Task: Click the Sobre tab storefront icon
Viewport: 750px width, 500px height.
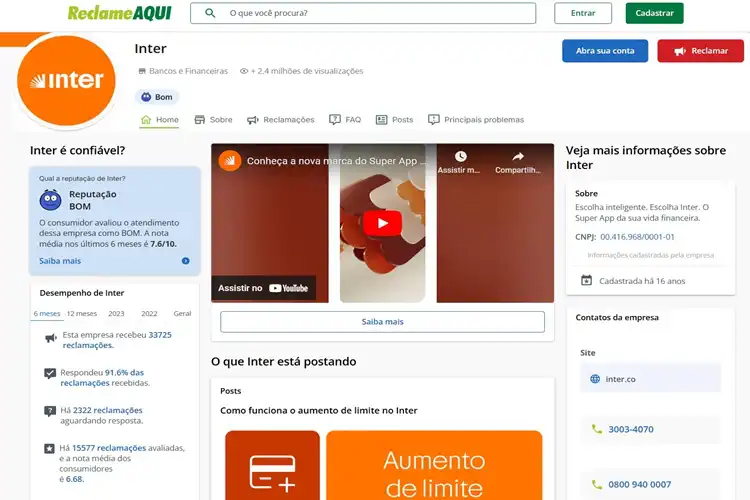Action: pos(199,120)
